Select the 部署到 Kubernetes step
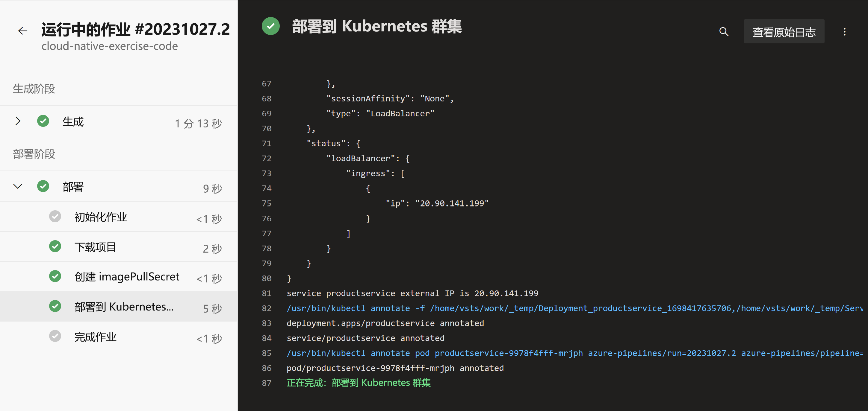 (124, 307)
